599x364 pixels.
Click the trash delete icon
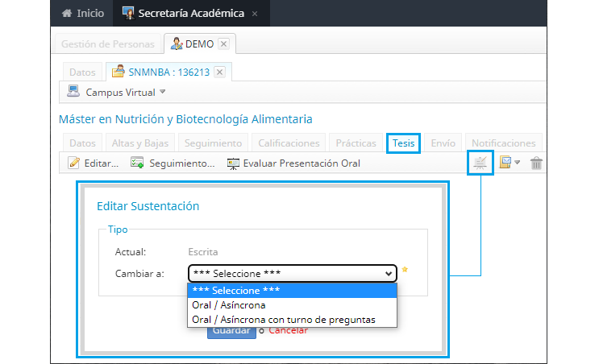click(536, 163)
